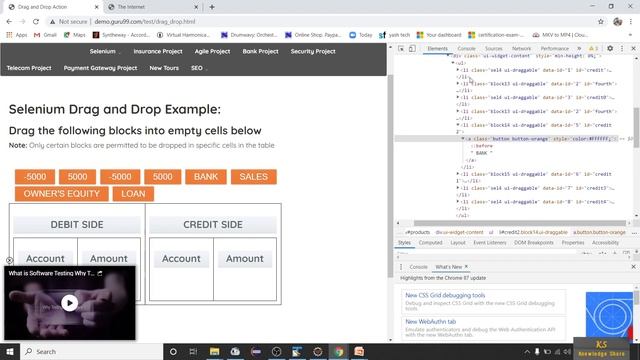Expand the li node with id credit data-id 1
The width and height of the screenshot is (640, 360).
pyautogui.click(x=458, y=70)
